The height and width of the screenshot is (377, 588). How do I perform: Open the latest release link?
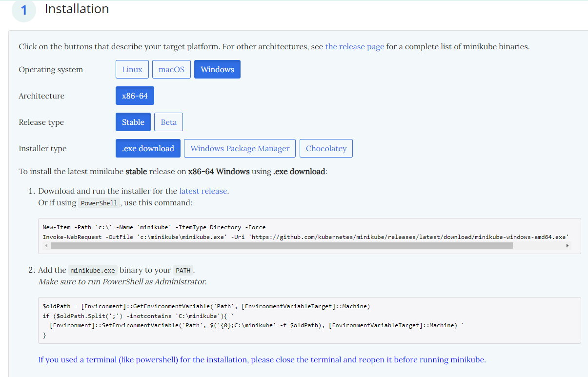pos(203,191)
